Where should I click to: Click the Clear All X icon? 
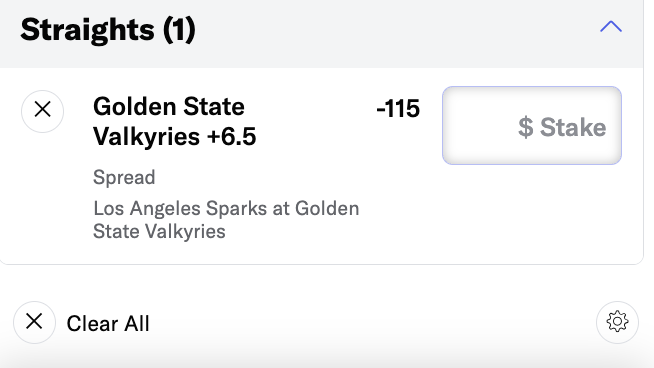click(x=34, y=322)
